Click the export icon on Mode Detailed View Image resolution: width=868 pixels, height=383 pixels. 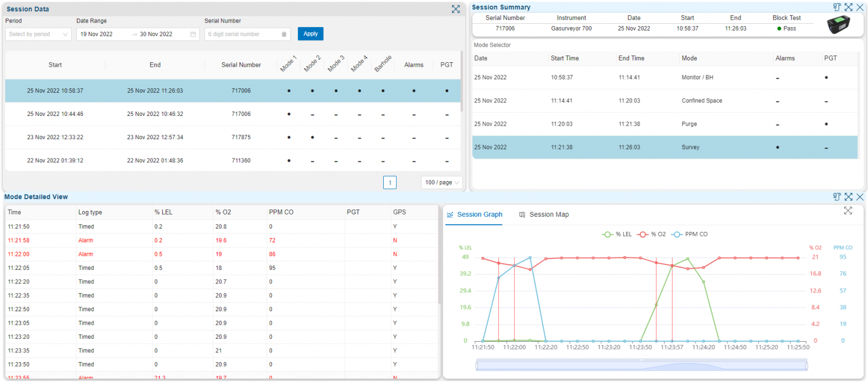click(x=837, y=196)
